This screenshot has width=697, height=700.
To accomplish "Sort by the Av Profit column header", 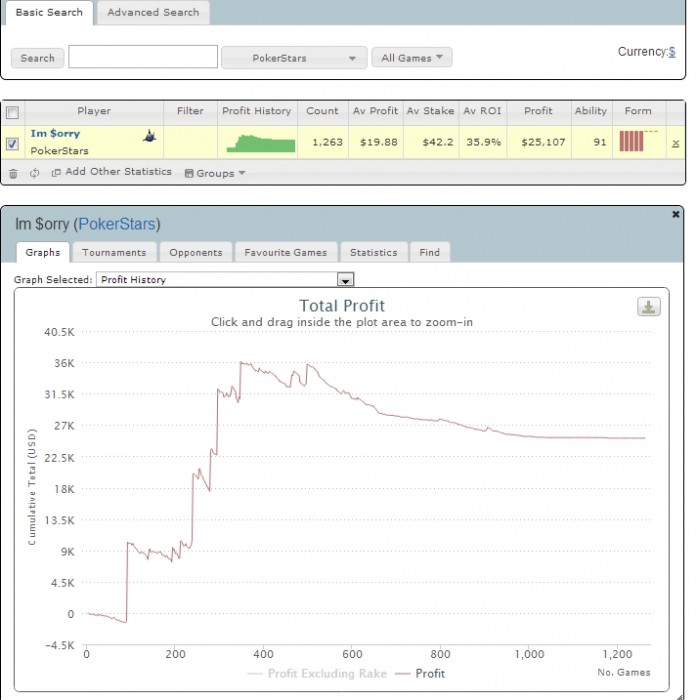I will pos(375,111).
